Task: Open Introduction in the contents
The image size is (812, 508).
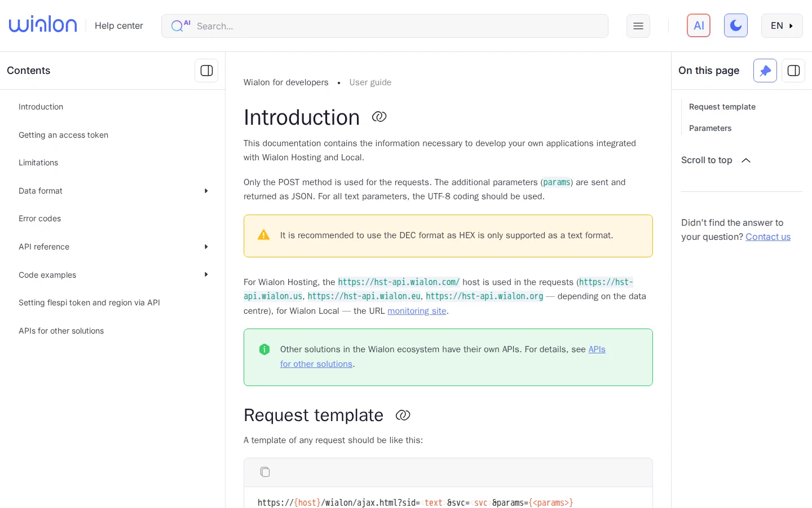Action: [x=41, y=107]
